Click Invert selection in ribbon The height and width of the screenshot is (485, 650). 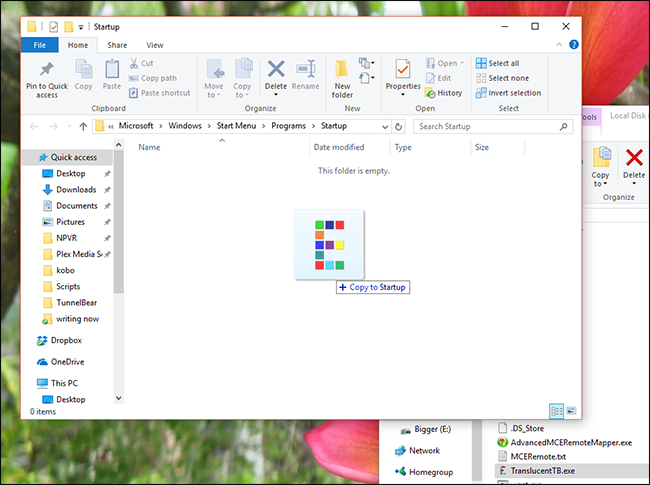[x=508, y=93]
